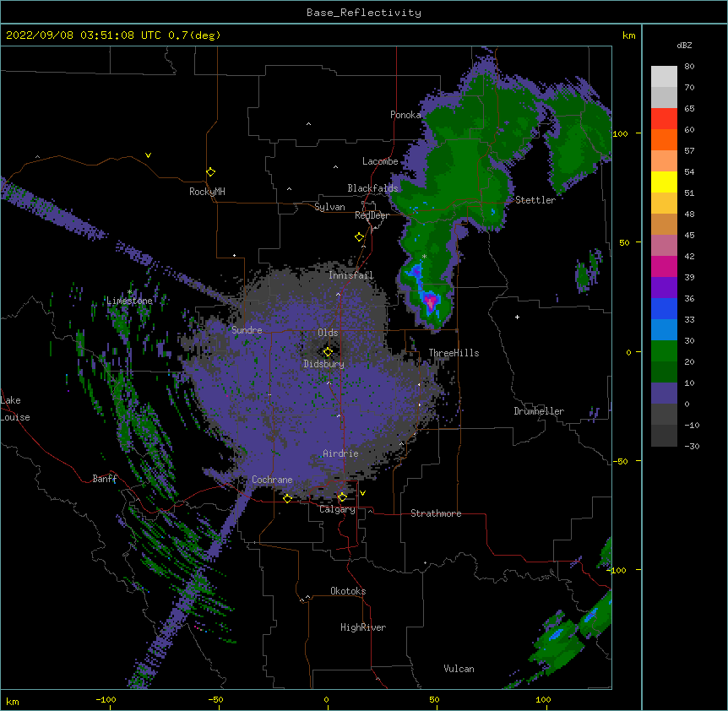Click the Olds city label

click(328, 333)
